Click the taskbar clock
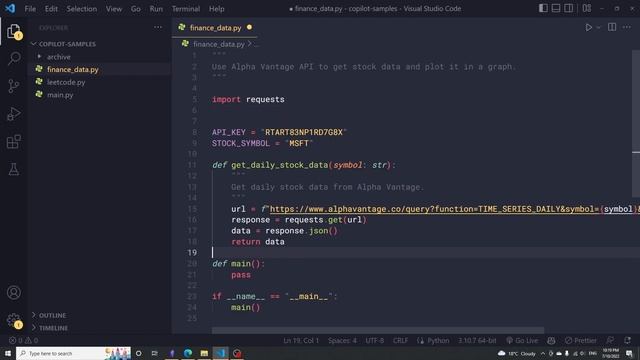The image size is (640, 360). coord(611,353)
